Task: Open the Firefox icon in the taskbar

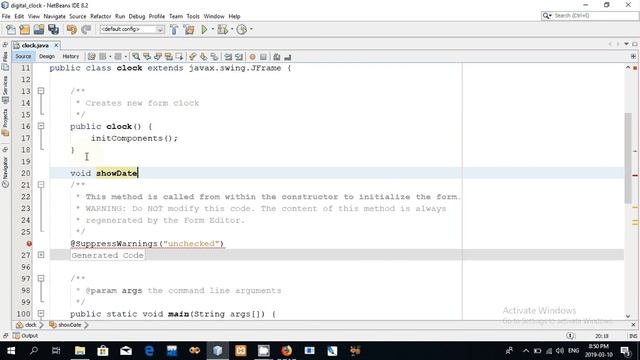Action: coord(287,351)
